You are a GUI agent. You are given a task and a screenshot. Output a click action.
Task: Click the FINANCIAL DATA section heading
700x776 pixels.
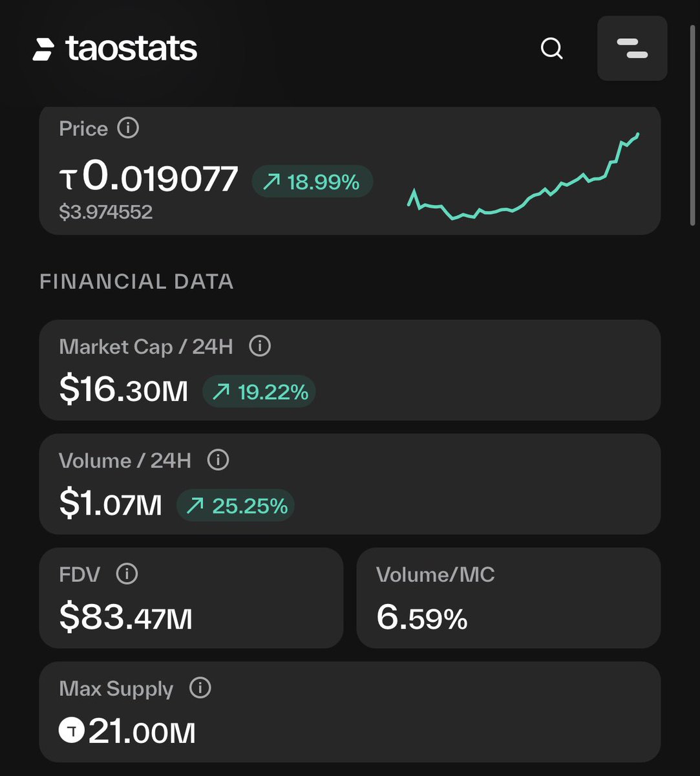136,282
